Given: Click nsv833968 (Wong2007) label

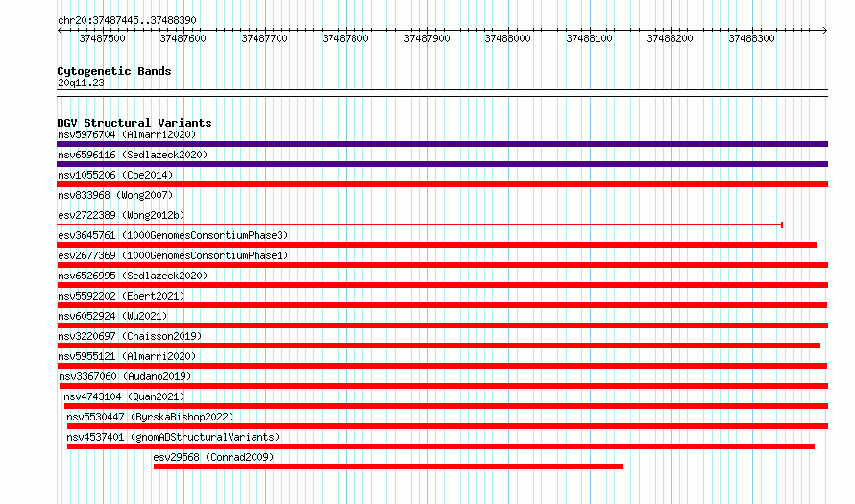Looking at the screenshot, I should coord(115,195).
